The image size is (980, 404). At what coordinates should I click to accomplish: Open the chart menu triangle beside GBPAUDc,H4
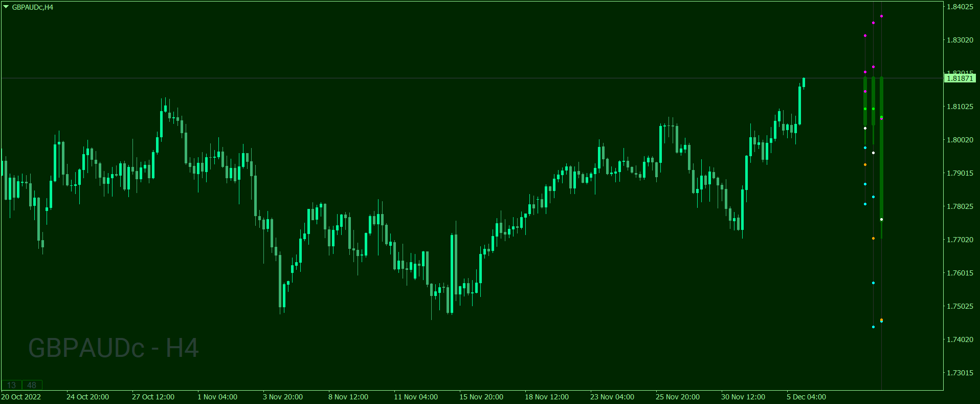point(6,7)
